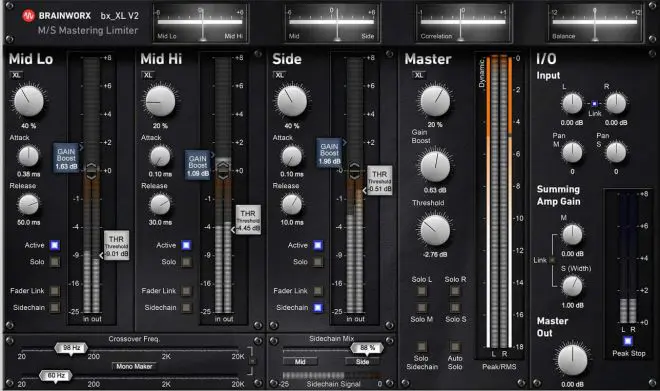Enable the Solo S switch
Viewport: 660px width, 391px height.
(455, 308)
